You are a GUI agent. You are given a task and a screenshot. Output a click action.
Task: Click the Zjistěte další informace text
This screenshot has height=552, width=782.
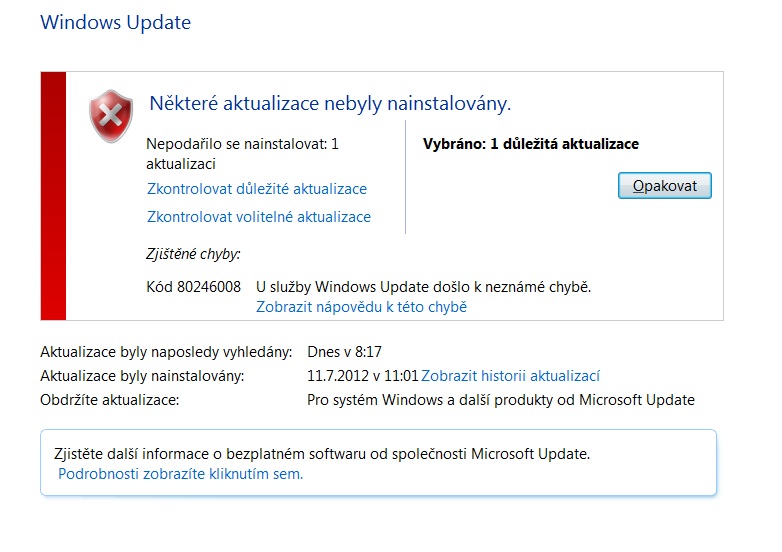tap(321, 454)
